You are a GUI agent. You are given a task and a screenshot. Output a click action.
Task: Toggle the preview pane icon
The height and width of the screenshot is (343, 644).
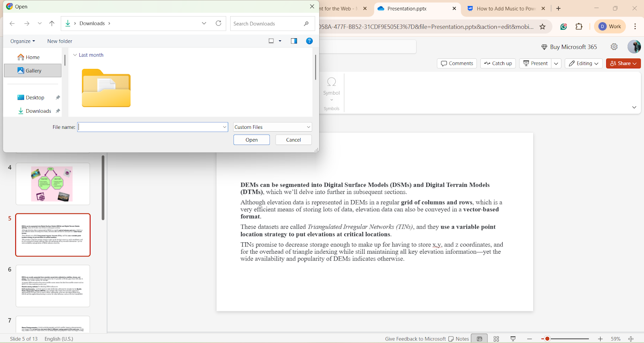(x=294, y=41)
